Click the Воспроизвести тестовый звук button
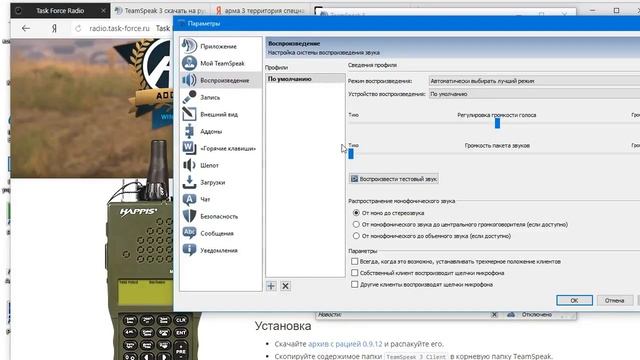Viewport: 640px width, 360px height. (x=394, y=179)
